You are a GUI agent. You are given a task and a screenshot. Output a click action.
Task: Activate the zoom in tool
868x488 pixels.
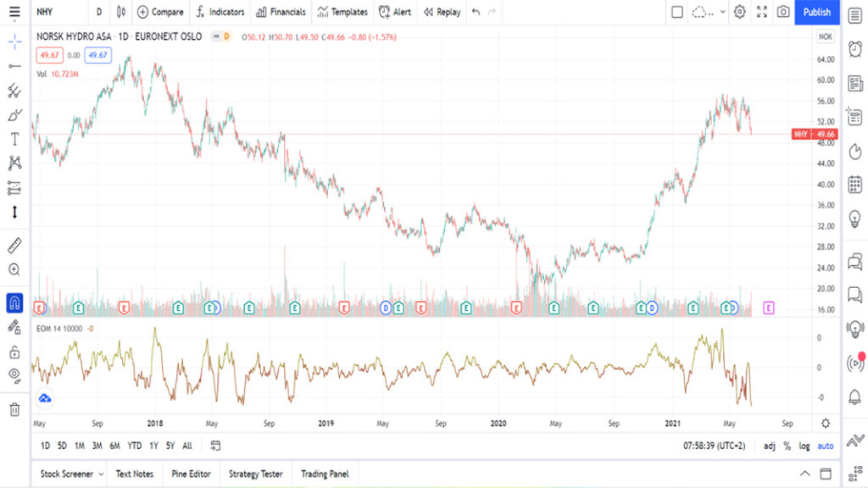(x=14, y=269)
